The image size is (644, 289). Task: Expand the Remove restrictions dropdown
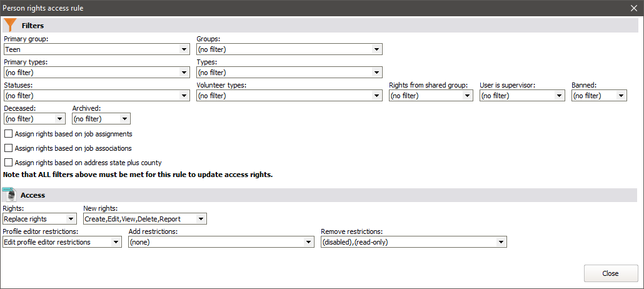pyautogui.click(x=501, y=242)
